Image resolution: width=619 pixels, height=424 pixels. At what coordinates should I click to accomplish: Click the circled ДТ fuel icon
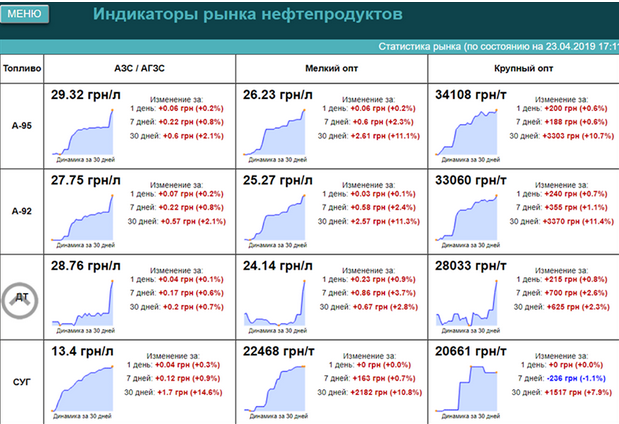point(21,298)
